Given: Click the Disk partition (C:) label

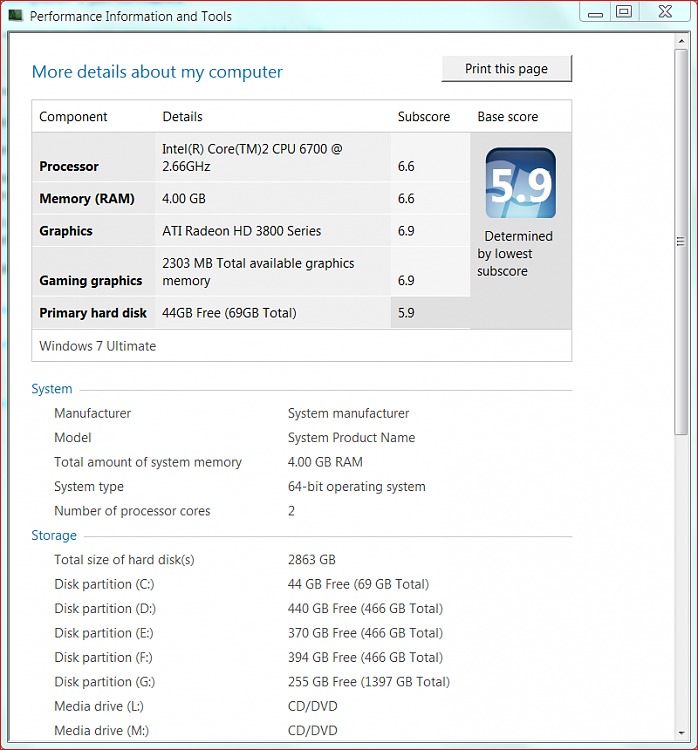Looking at the screenshot, I should pos(104,584).
